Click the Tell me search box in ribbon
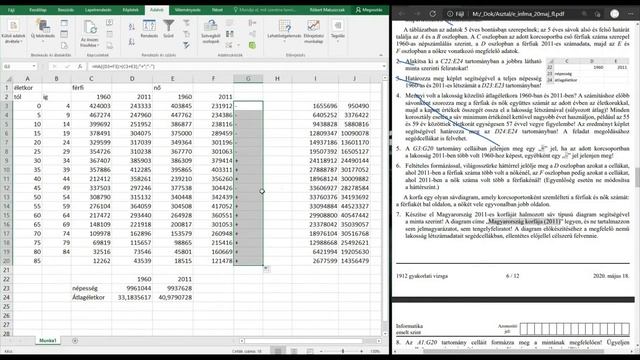This screenshot has height=360, width=640. (265, 10)
